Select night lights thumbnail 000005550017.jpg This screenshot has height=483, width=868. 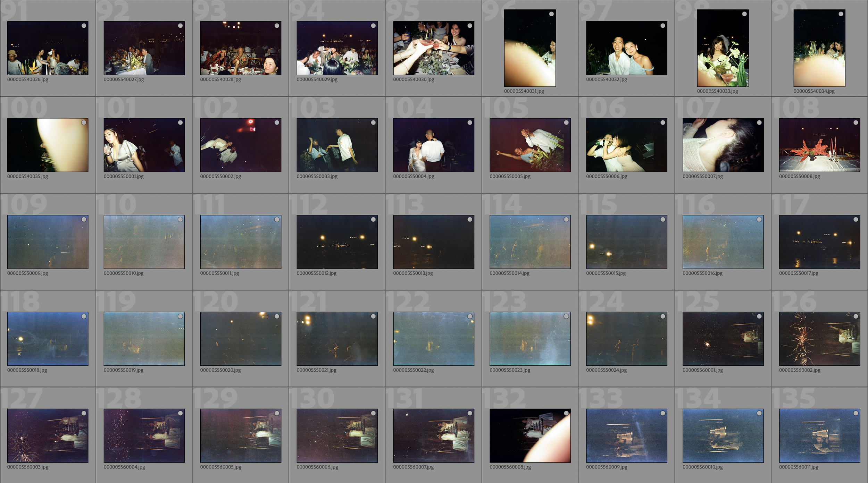(819, 242)
